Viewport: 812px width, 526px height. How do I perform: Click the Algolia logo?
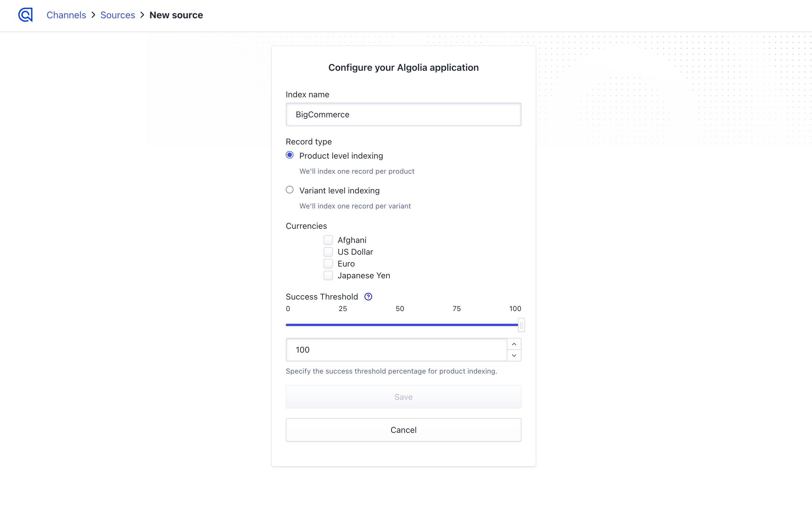(25, 15)
